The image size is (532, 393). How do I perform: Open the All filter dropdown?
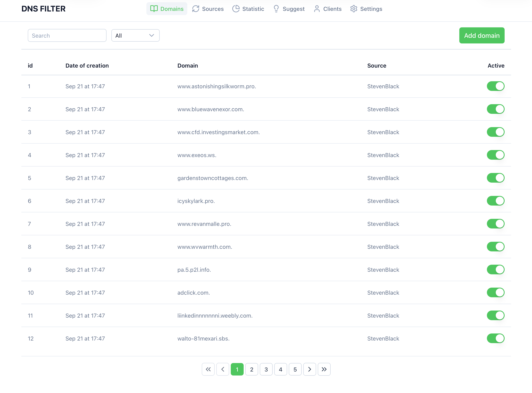pos(135,35)
